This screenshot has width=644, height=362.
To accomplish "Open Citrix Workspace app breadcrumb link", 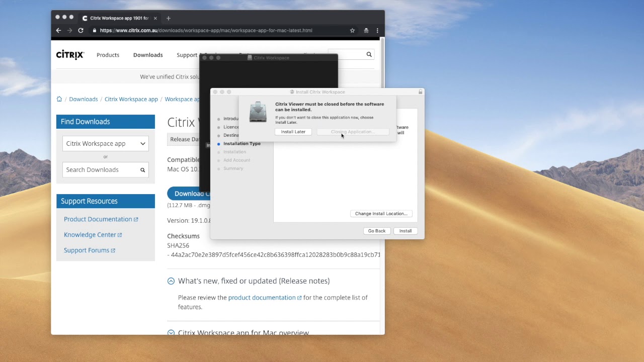I will (131, 99).
